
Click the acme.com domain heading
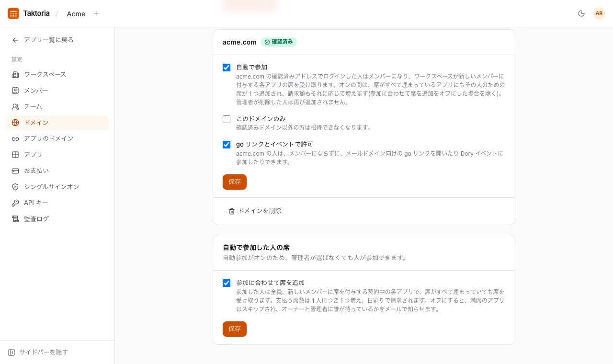point(239,42)
